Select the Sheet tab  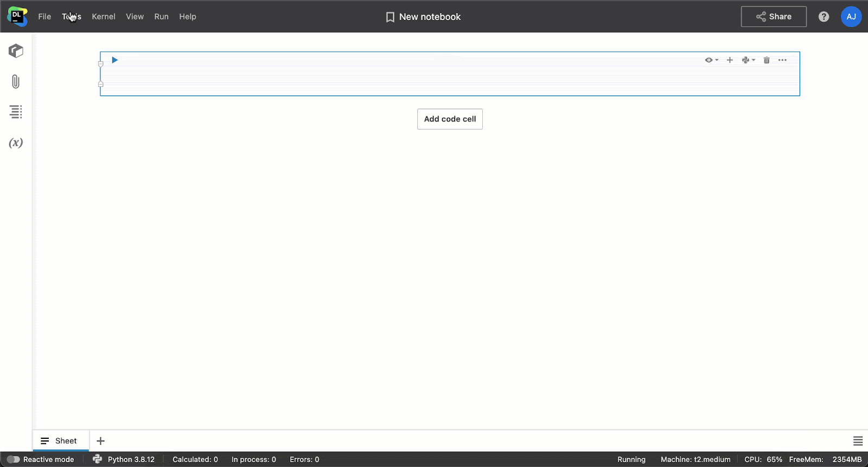point(61,441)
